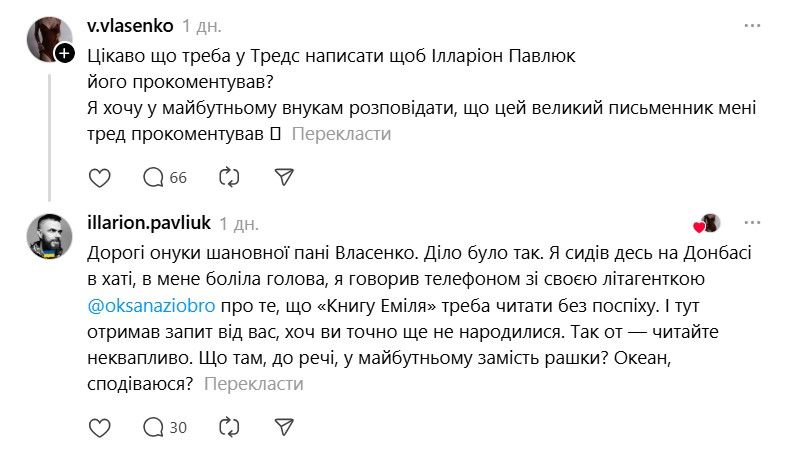This screenshot has width=790, height=452.
Task: Open replies on v.vlasenko's post showing 66
Action: click(165, 177)
